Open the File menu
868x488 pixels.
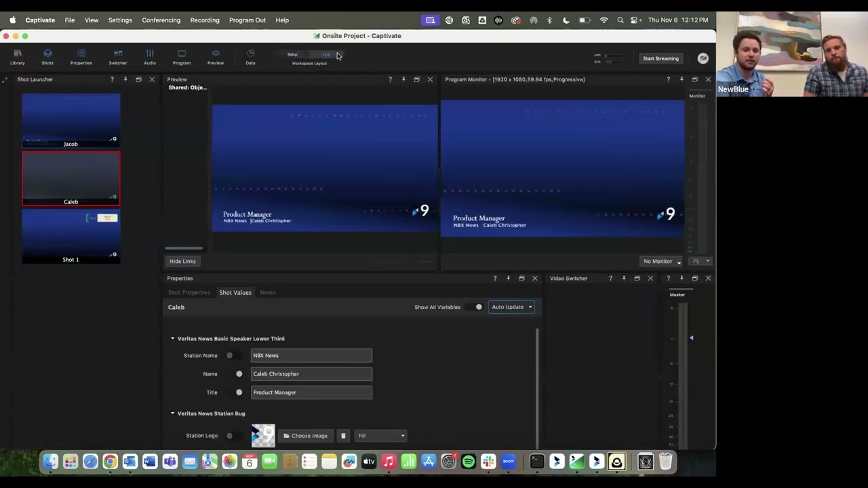[x=70, y=20]
